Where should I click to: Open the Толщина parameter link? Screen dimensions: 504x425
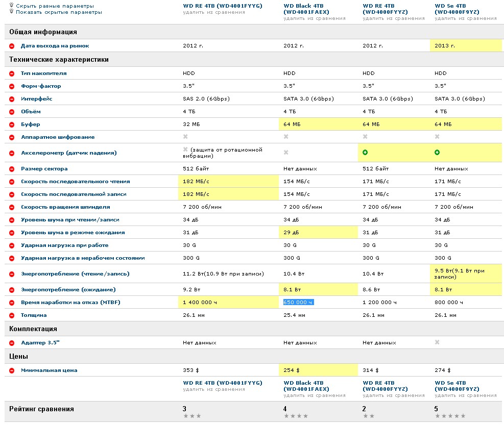pos(34,315)
